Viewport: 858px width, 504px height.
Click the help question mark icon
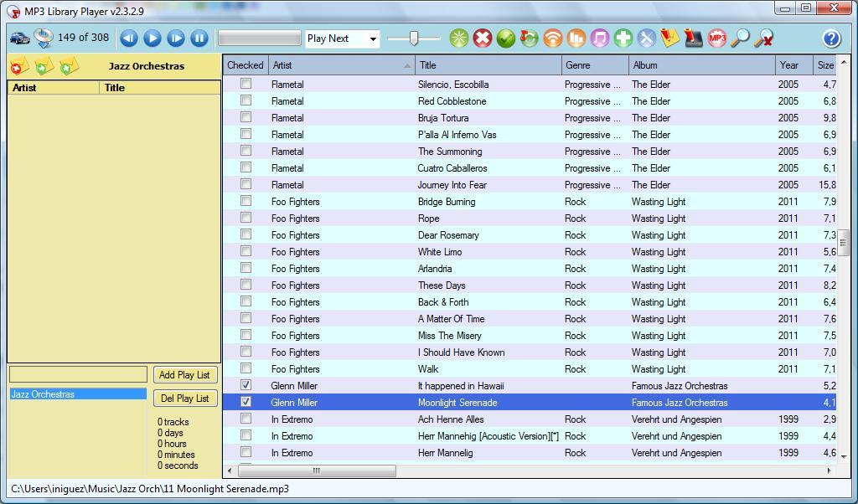[830, 38]
